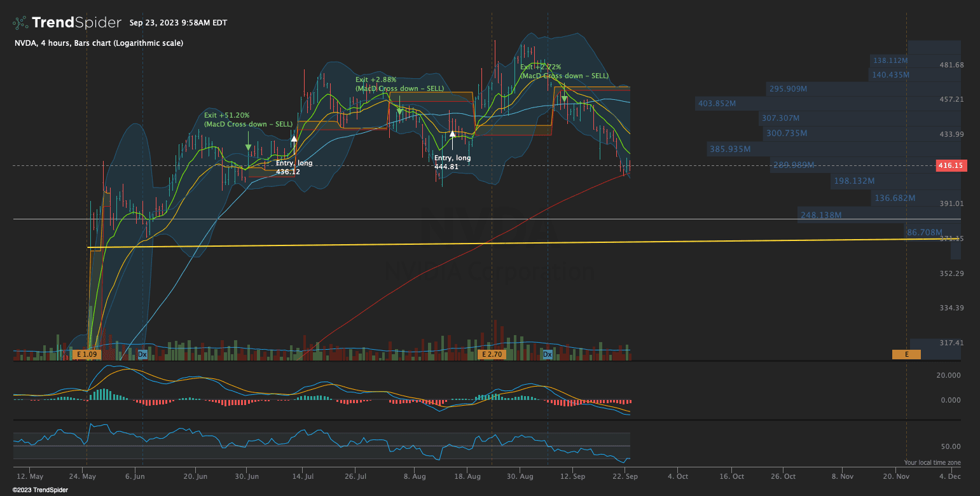This screenshot has width=980, height=496.
Task: Click the Dx dividend marker in early September
Action: coord(548,354)
